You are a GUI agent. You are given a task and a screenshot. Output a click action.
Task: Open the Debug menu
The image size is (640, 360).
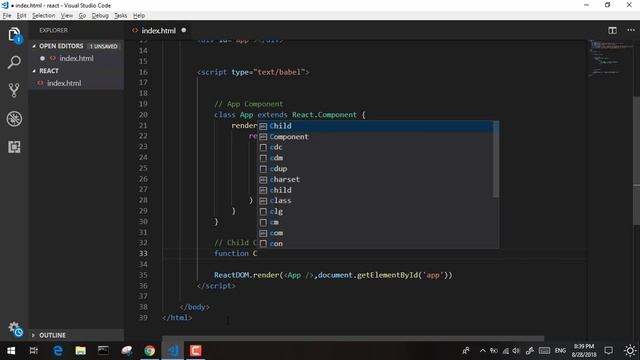[x=100, y=16]
